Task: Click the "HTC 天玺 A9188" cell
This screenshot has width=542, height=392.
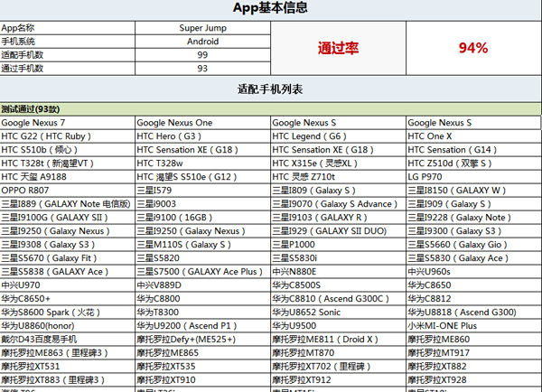Action: (68, 177)
